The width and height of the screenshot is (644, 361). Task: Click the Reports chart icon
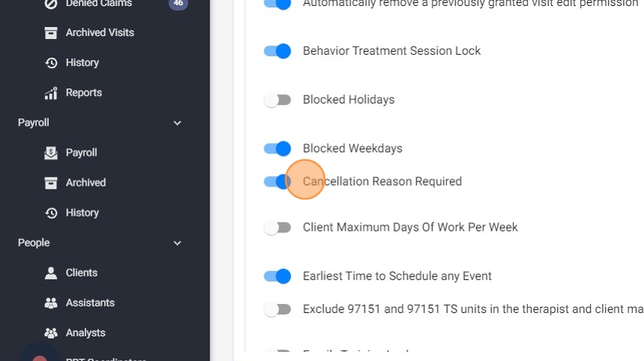[51, 93]
